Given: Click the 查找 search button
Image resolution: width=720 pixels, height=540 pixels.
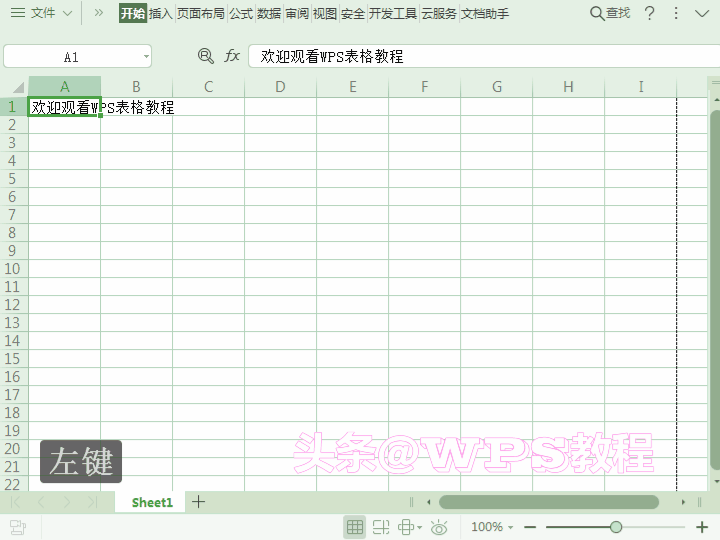Looking at the screenshot, I should pos(610,13).
